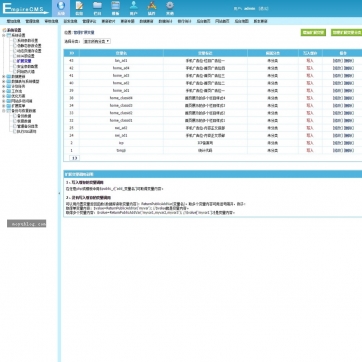Click the 工作流 folder icon in sidebar
Screen dimensions: 362x362
coord(9,91)
